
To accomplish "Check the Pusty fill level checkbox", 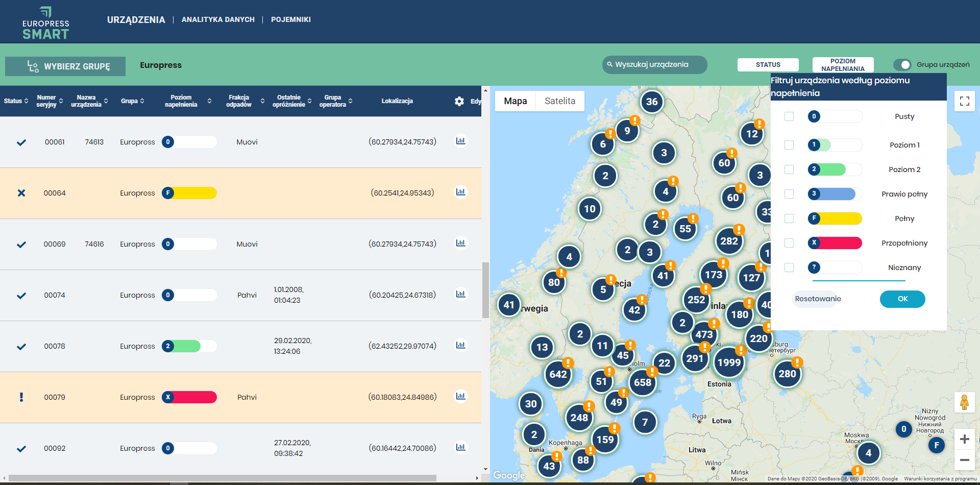I will pyautogui.click(x=789, y=116).
